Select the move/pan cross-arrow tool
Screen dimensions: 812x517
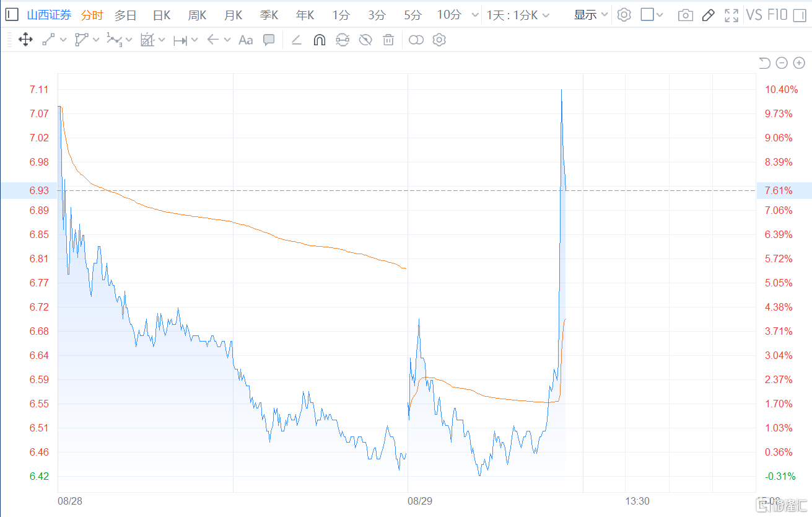25,40
